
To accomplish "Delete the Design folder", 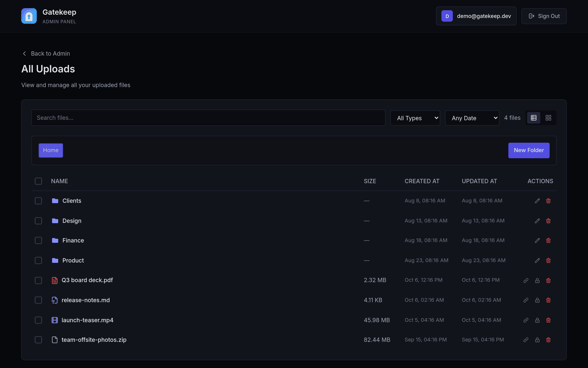I will tap(548, 221).
